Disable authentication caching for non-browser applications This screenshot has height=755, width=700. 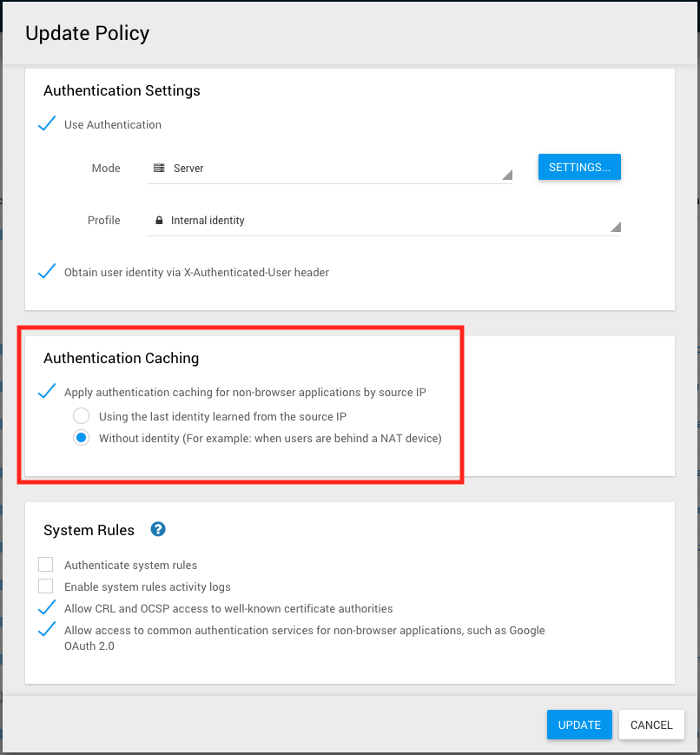click(x=48, y=392)
